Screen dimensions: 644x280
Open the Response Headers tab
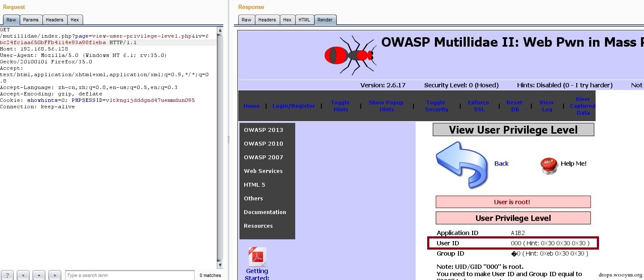coord(267,20)
